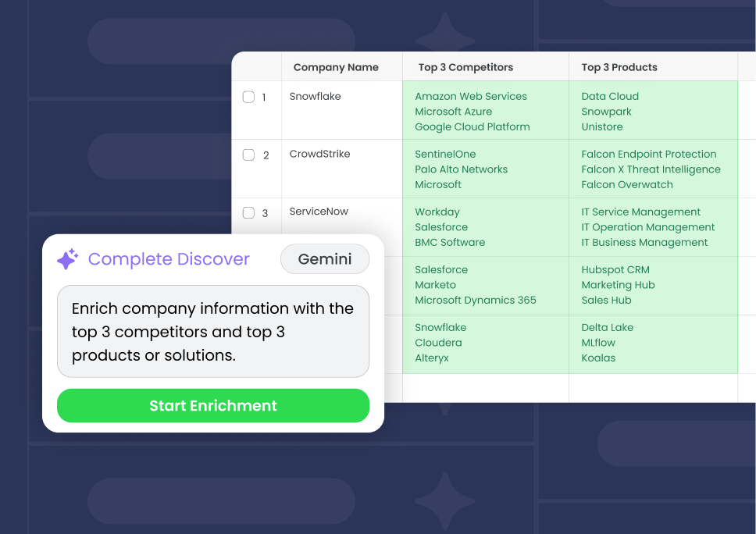
Task: Select the Cloudera competitor entry
Action: click(x=438, y=343)
